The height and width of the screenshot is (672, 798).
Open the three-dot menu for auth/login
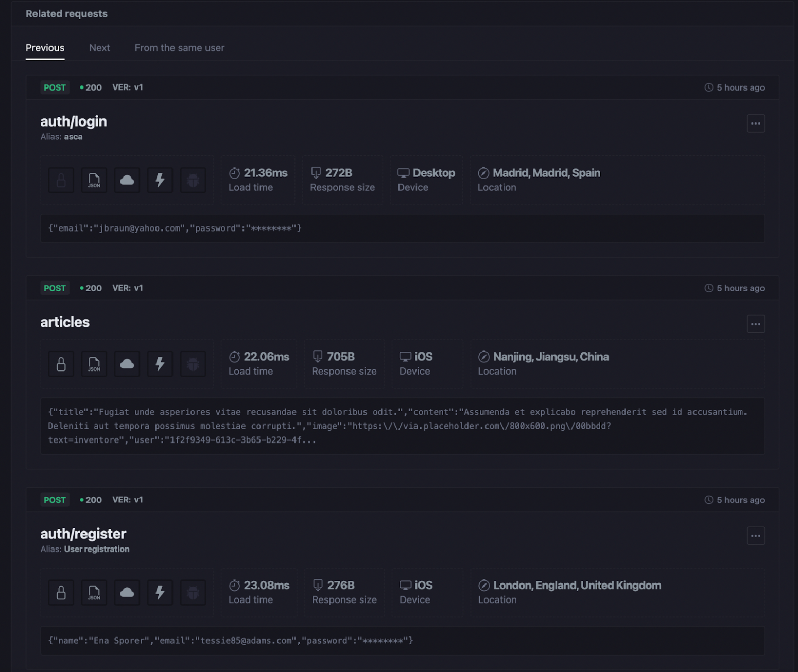(755, 123)
